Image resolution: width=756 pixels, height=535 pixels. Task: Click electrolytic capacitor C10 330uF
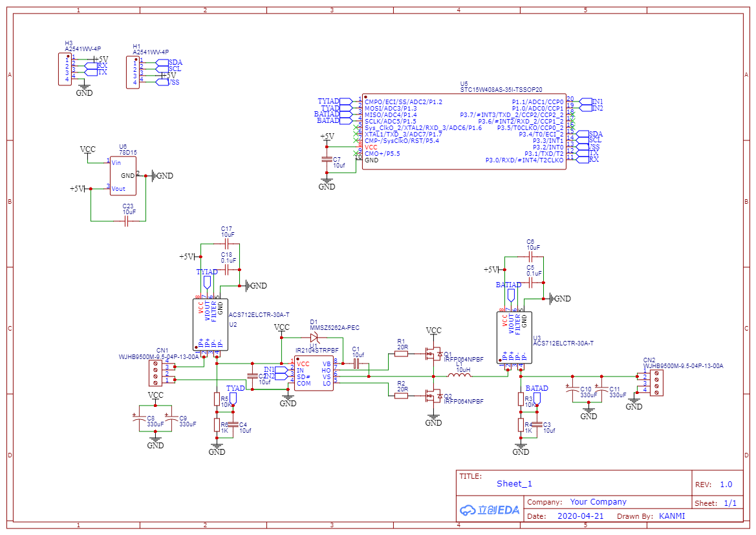coord(573,389)
